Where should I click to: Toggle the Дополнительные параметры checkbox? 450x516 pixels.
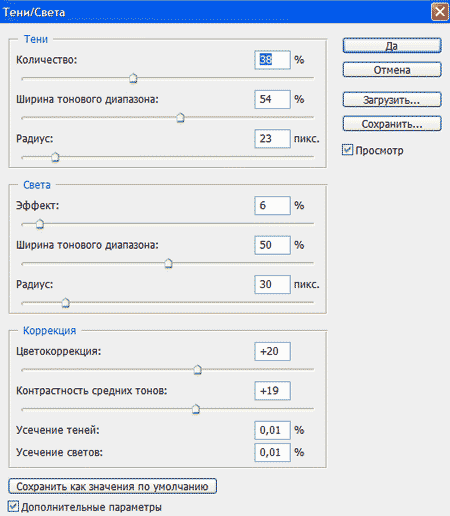pos(13,507)
